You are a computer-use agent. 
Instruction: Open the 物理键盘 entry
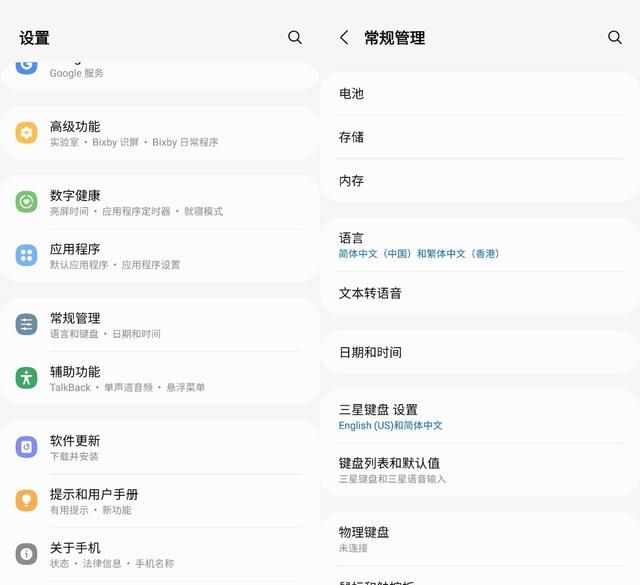(x=480, y=539)
